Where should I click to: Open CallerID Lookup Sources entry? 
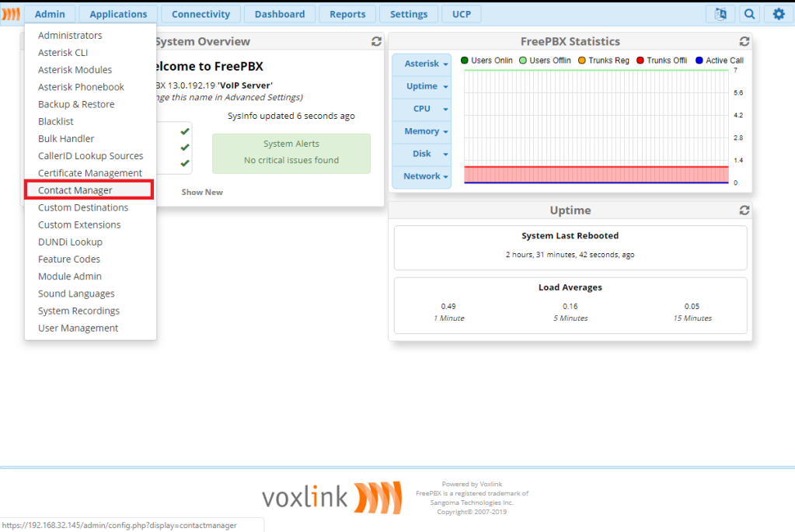pos(90,156)
